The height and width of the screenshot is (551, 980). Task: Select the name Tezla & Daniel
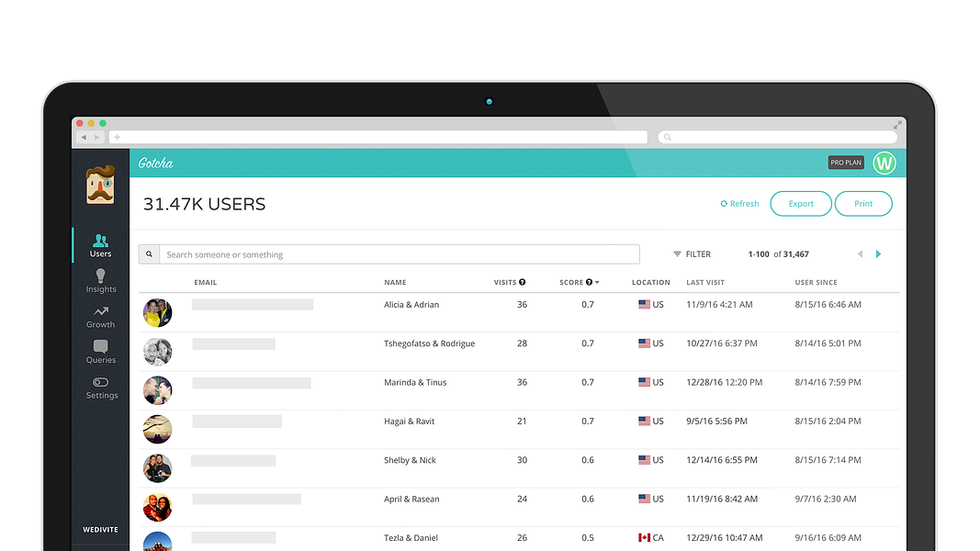411,537
